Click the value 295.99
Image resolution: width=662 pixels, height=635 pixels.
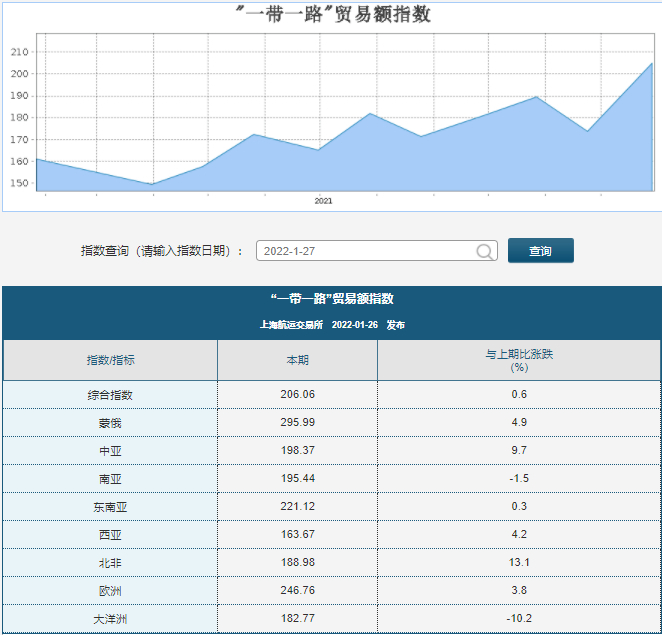point(298,422)
